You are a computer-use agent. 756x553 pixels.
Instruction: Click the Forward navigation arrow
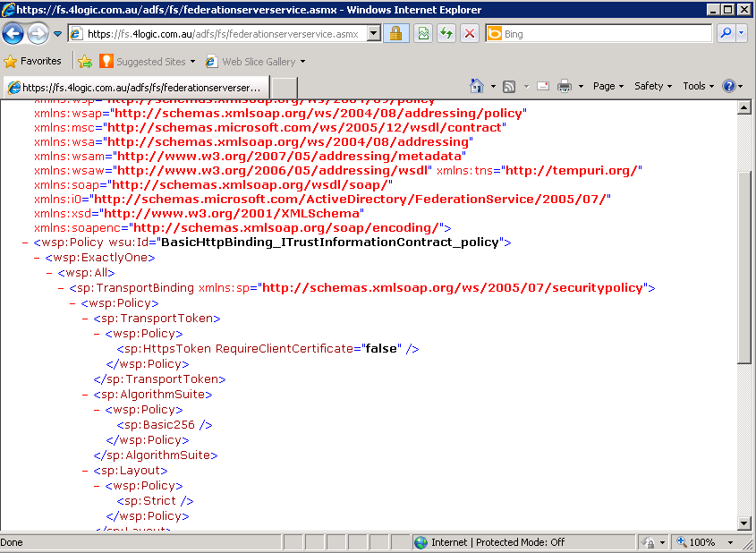coord(35,33)
